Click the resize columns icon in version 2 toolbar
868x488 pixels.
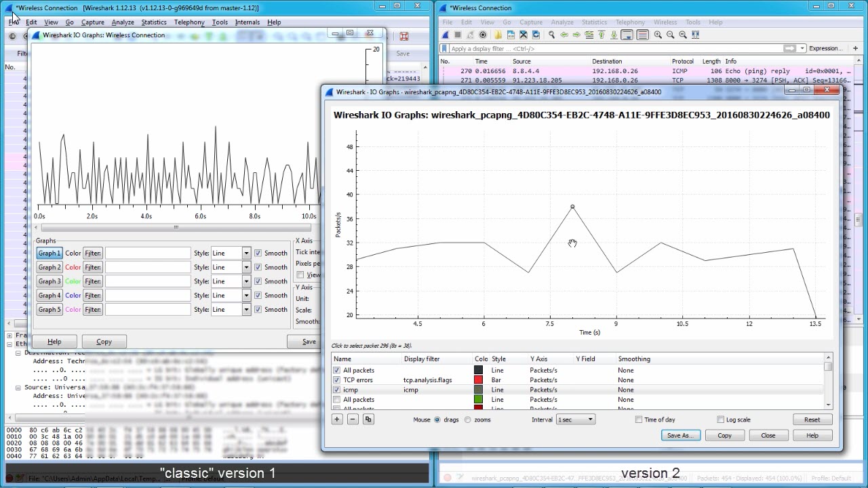[695, 35]
